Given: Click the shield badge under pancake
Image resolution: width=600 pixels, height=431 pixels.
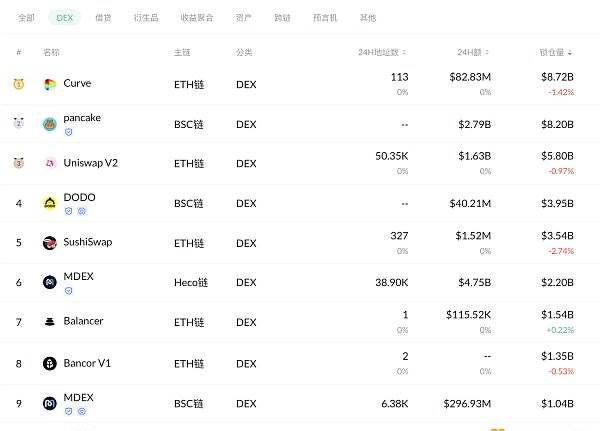Looking at the screenshot, I should coord(68,132).
